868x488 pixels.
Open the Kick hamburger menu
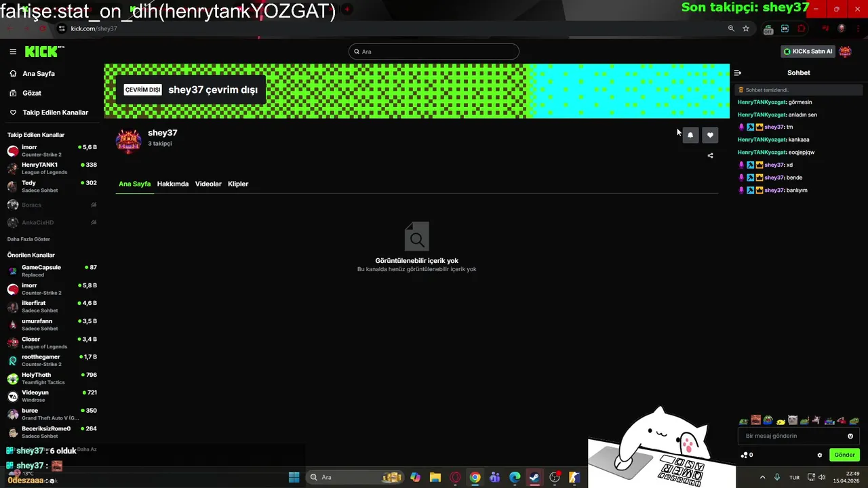13,52
